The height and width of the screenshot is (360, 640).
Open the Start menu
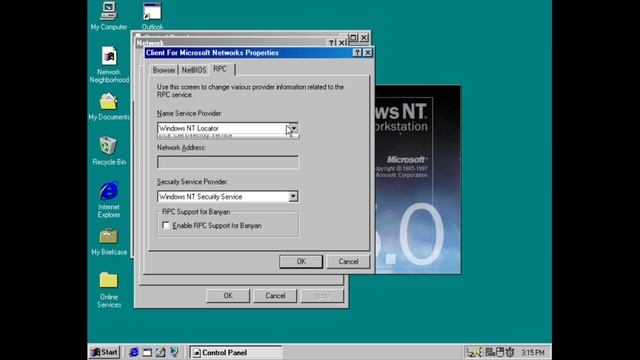click(104, 352)
